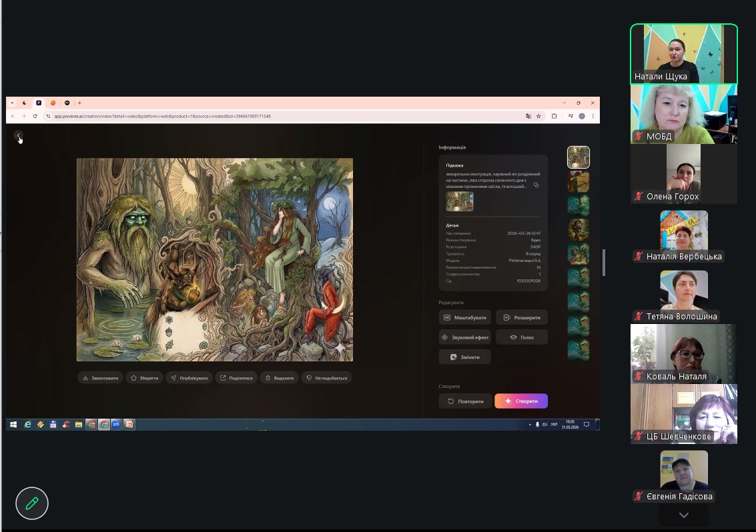Open the browser tab search dropdown
Screen dimensions: 756x532
tap(12, 103)
